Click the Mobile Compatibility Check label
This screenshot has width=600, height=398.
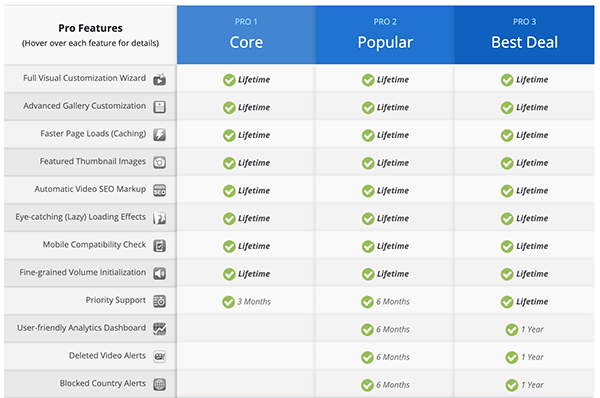95,245
